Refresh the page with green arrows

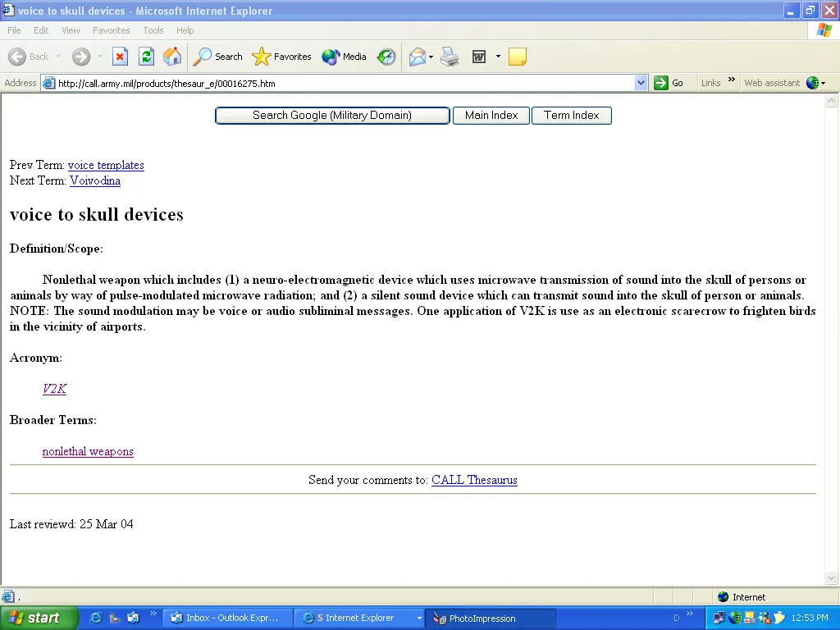coord(146,57)
